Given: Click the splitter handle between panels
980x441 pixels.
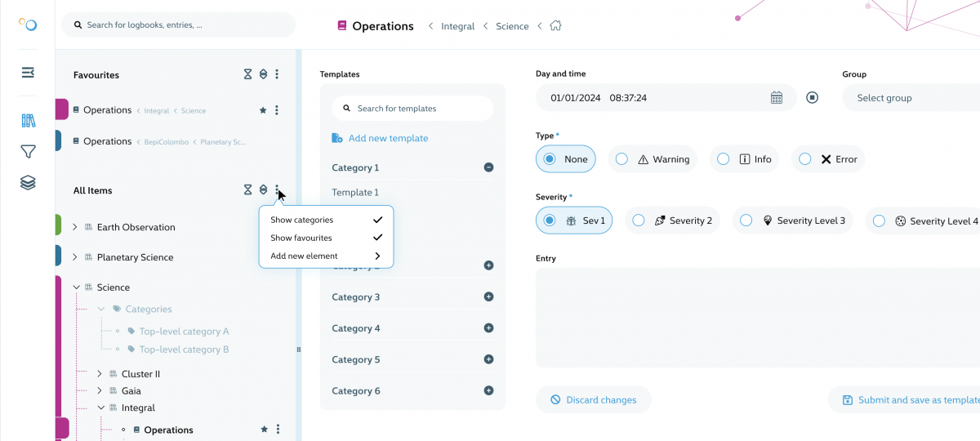Looking at the screenshot, I should point(299,350).
